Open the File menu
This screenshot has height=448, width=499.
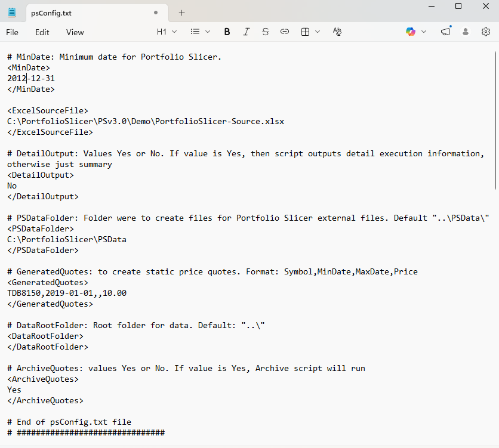click(x=12, y=32)
